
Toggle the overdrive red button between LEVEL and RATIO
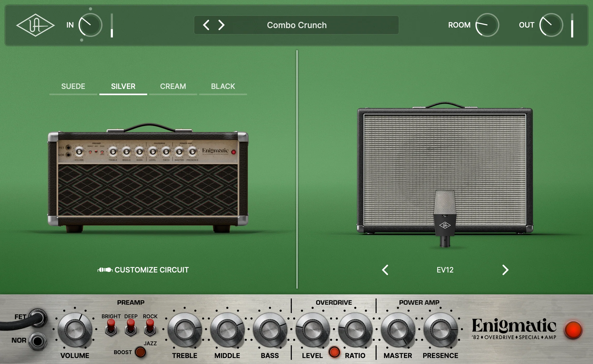tap(334, 352)
